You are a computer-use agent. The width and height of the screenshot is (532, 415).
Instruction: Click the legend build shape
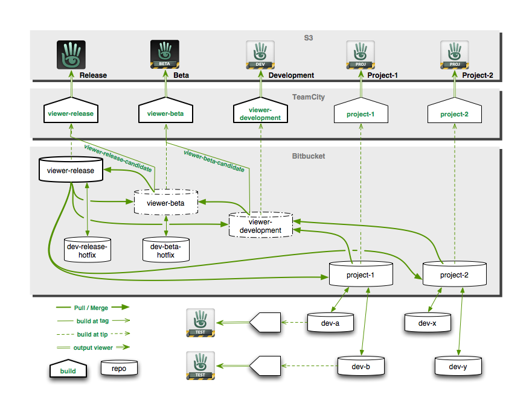tap(68, 369)
